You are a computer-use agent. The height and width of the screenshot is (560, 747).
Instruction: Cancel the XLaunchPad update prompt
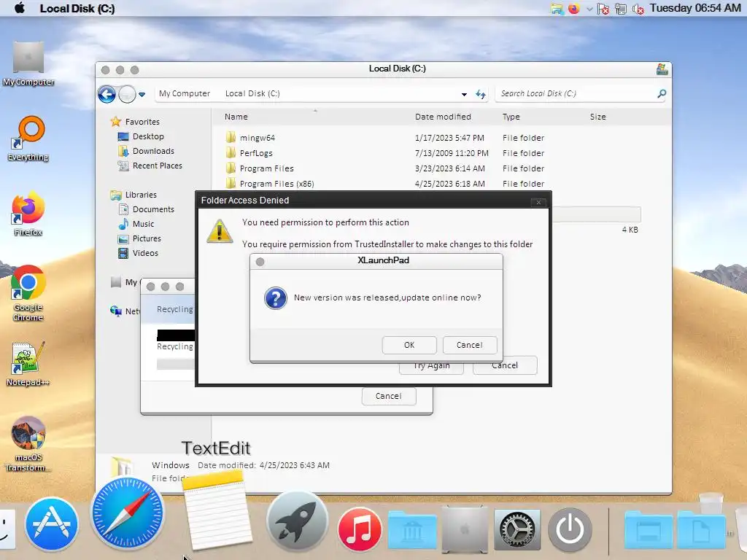tap(469, 345)
